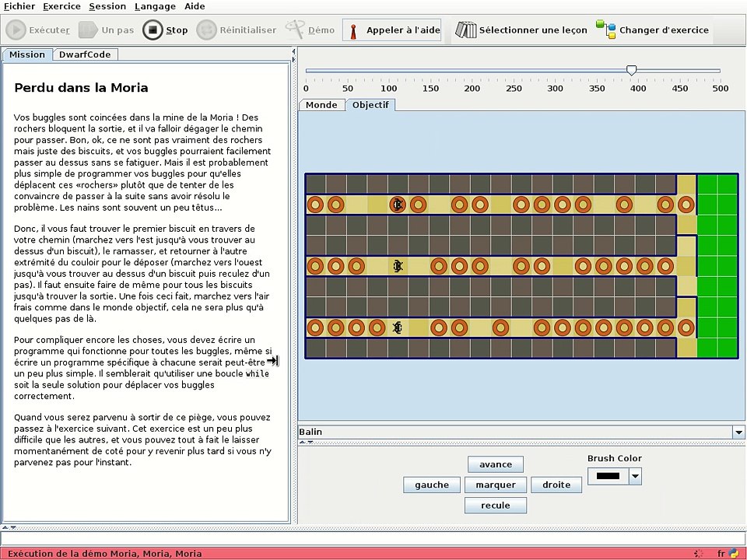
Task: Click Appeler à l'aide help button
Action: (391, 30)
